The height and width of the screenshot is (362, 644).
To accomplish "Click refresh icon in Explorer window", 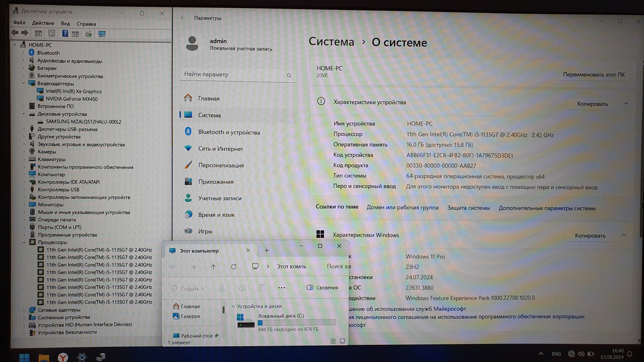I will [234, 266].
